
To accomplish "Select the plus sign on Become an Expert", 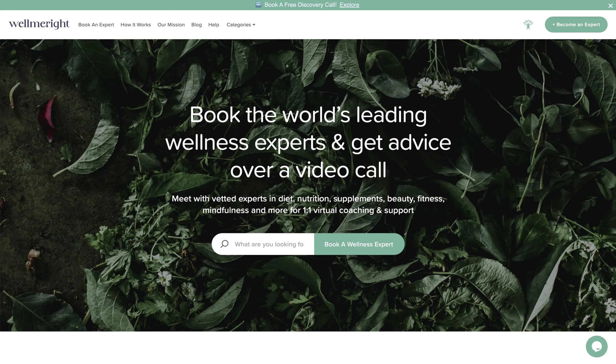I will tap(554, 24).
